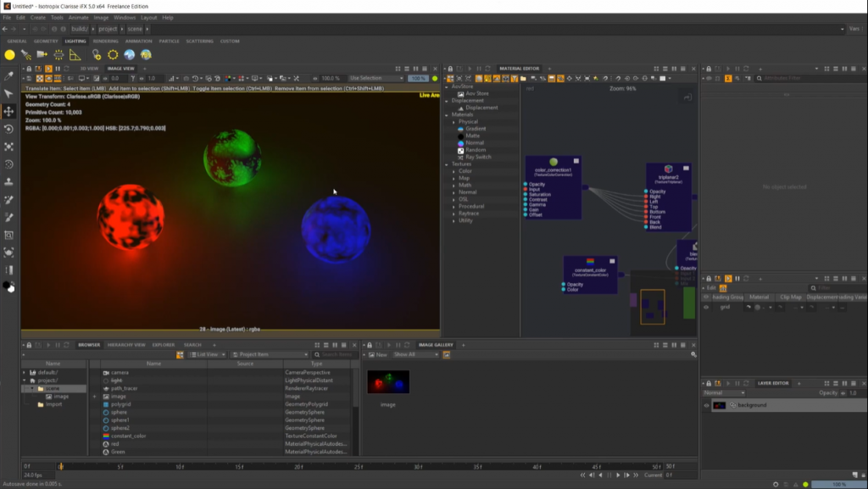The image size is (868, 489).
Task: Click the spotlight icon in lighting shelf
Action: click(26, 55)
